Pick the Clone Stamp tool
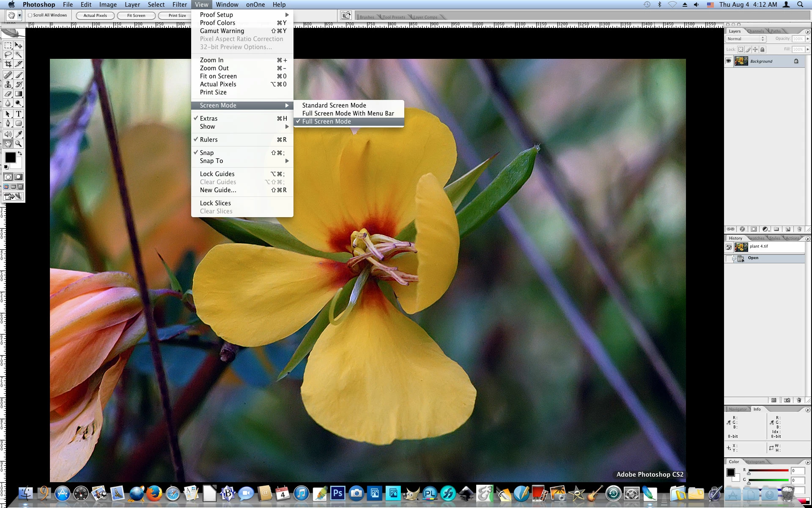Viewport: 812px width, 508px height. pos(8,85)
